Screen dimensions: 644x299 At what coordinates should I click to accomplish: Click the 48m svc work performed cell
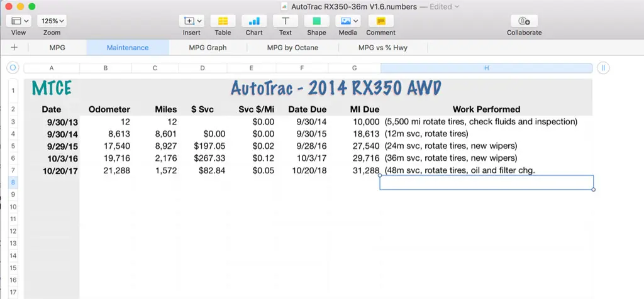pyautogui.click(x=486, y=170)
